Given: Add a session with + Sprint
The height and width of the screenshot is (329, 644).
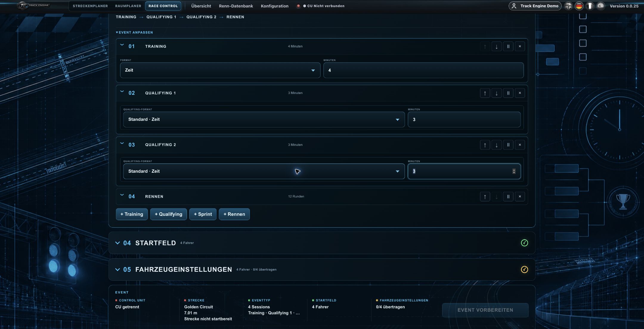Looking at the screenshot, I should click(x=203, y=214).
